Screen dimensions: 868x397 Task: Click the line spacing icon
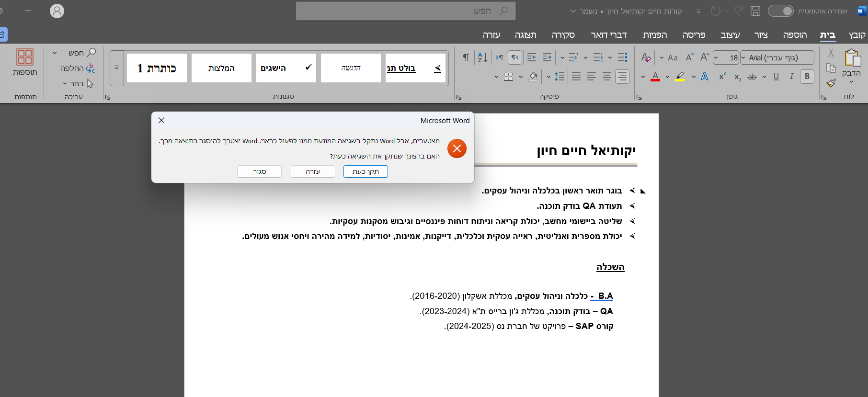click(x=559, y=77)
